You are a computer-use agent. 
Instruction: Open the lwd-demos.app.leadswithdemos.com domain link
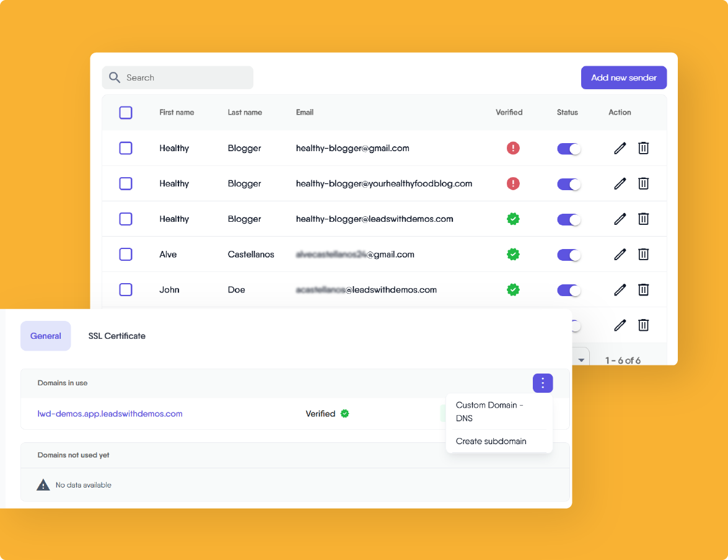(x=110, y=413)
